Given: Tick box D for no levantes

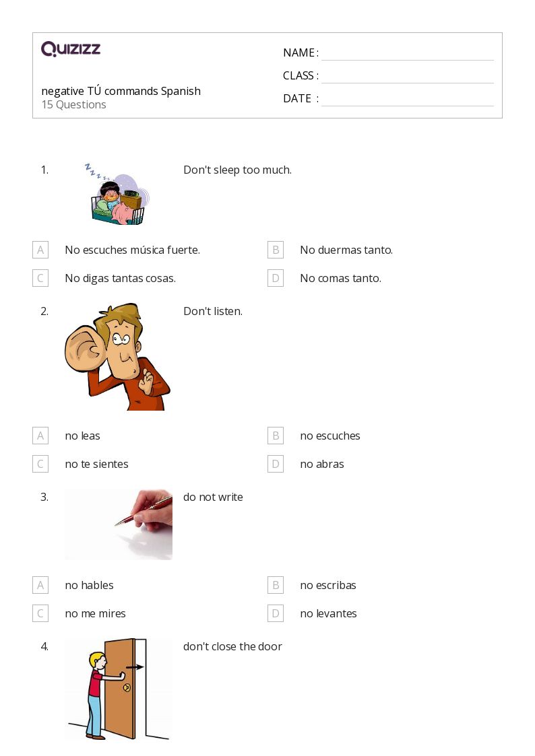Looking at the screenshot, I should tap(276, 614).
